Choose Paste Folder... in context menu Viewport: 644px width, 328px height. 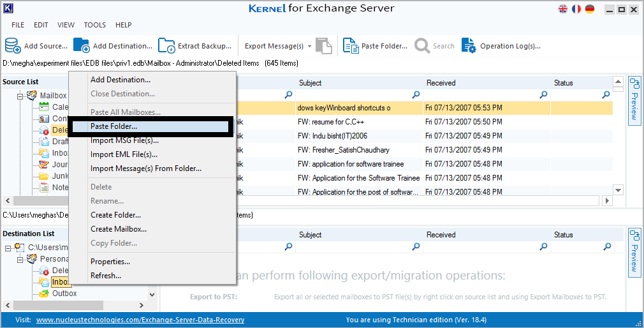[152, 126]
